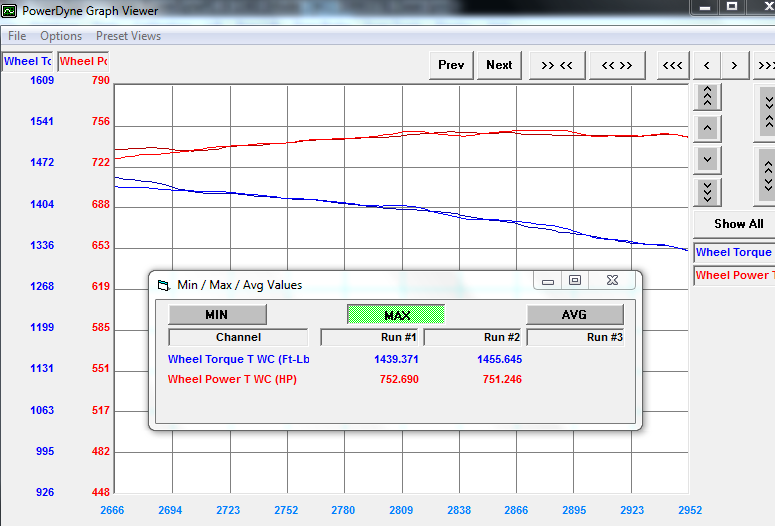Select the red Wheel Power axis tab
The width and height of the screenshot is (775, 526).
tap(83, 61)
